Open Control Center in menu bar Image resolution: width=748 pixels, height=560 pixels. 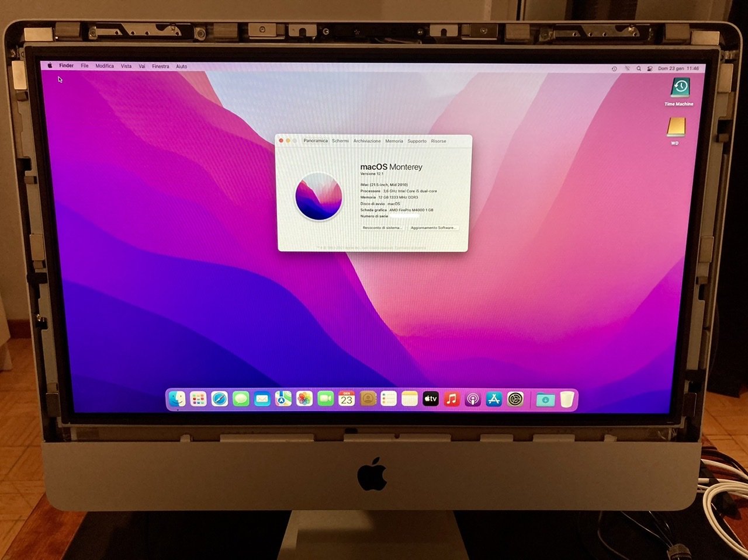[650, 68]
